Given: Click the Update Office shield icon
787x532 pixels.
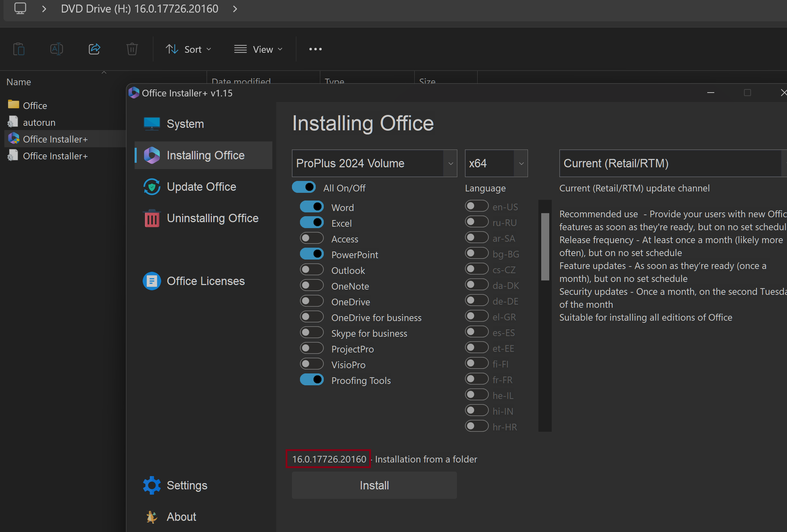Looking at the screenshot, I should pyautogui.click(x=152, y=187).
